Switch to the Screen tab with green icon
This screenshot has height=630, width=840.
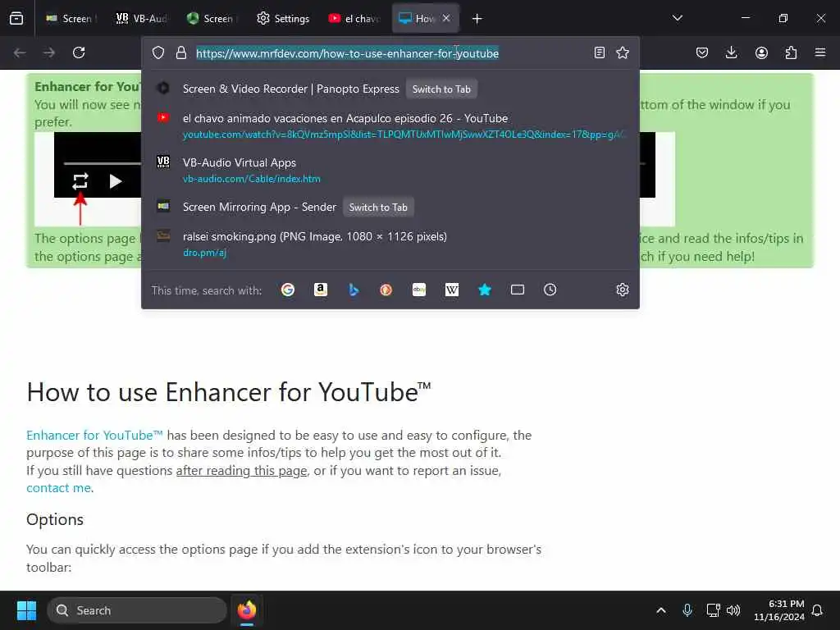point(212,18)
